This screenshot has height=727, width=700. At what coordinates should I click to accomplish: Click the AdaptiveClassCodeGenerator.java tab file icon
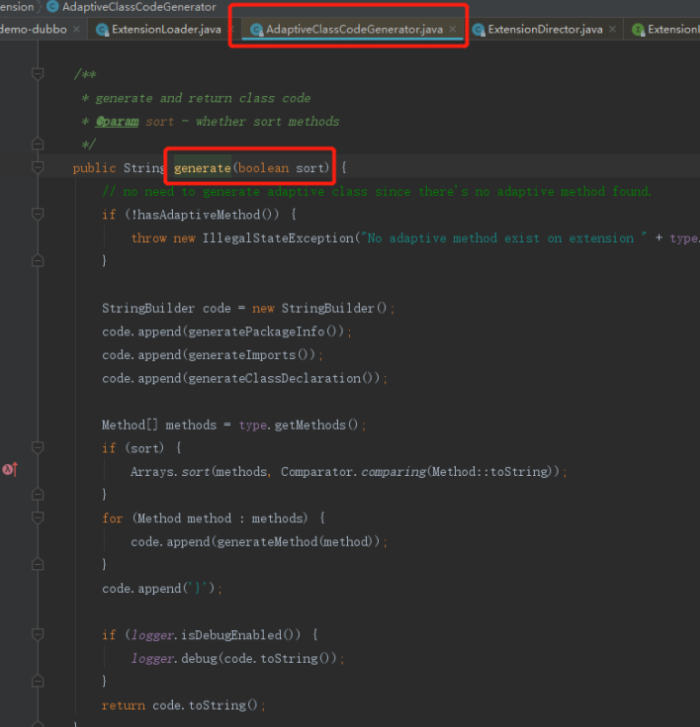pos(256,30)
